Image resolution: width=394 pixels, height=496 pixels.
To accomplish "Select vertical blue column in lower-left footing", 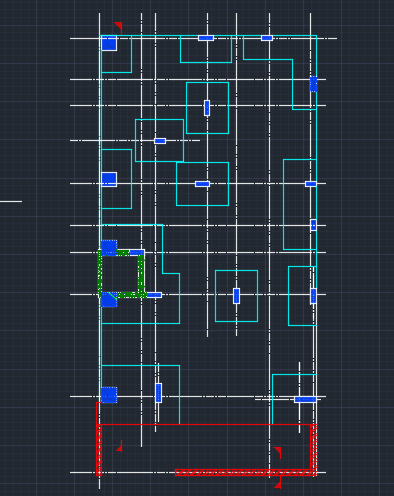I will tap(159, 393).
